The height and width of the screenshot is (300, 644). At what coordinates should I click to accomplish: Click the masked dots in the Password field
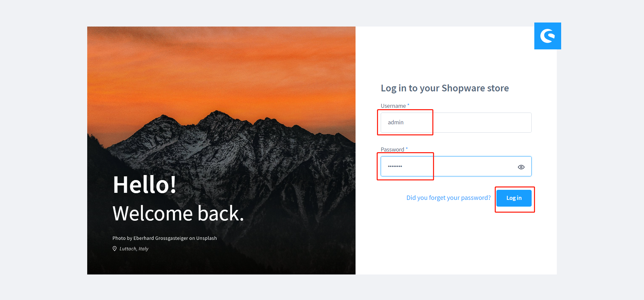395,166
